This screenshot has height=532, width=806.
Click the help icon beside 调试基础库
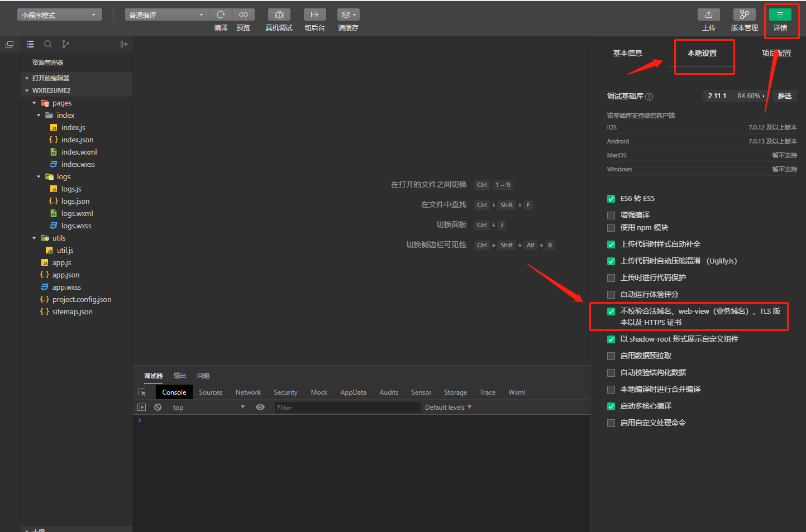tap(649, 97)
